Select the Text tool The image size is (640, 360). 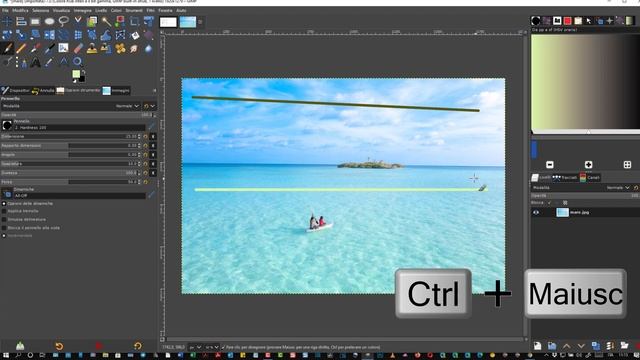(x=35, y=62)
